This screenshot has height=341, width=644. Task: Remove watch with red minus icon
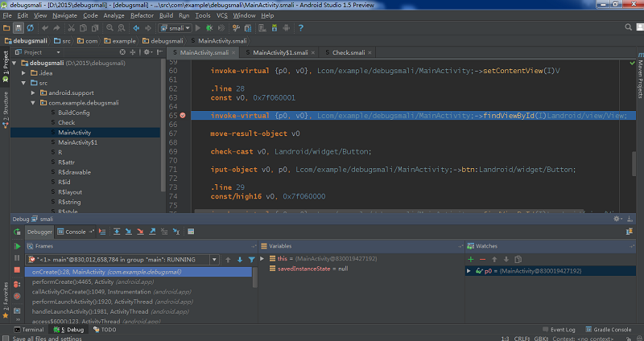click(x=482, y=259)
